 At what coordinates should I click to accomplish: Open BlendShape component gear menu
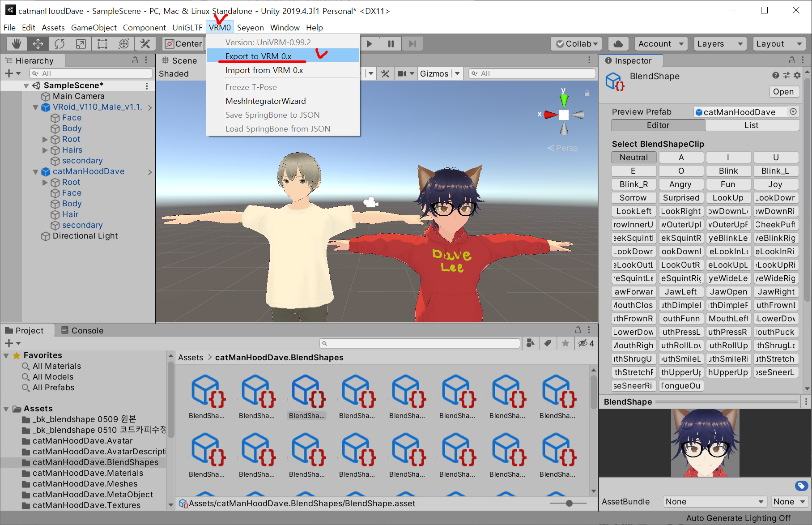pyautogui.click(x=797, y=75)
